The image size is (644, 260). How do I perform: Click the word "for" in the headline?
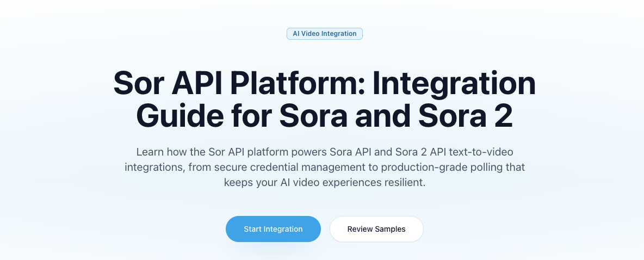[253, 117]
